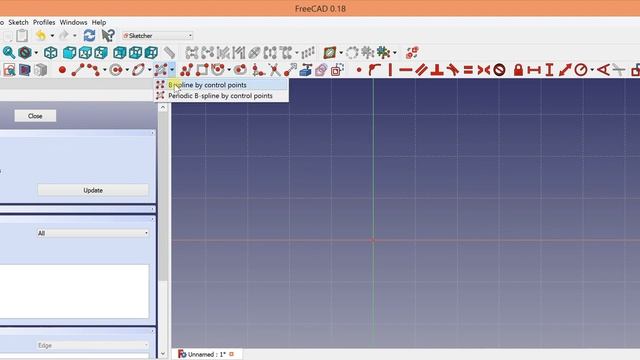Select the Create slot tool
This screenshot has width=640, height=360.
pos(240,70)
